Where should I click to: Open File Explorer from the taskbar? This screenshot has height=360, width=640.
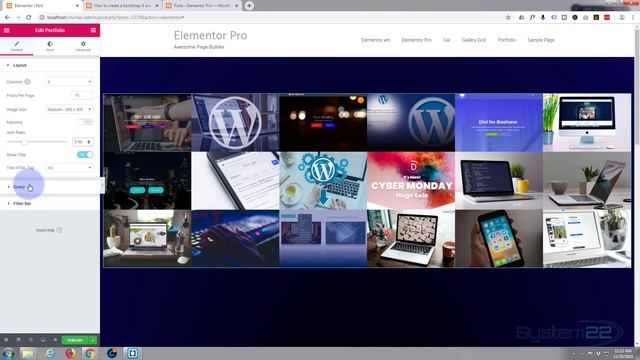28,353
